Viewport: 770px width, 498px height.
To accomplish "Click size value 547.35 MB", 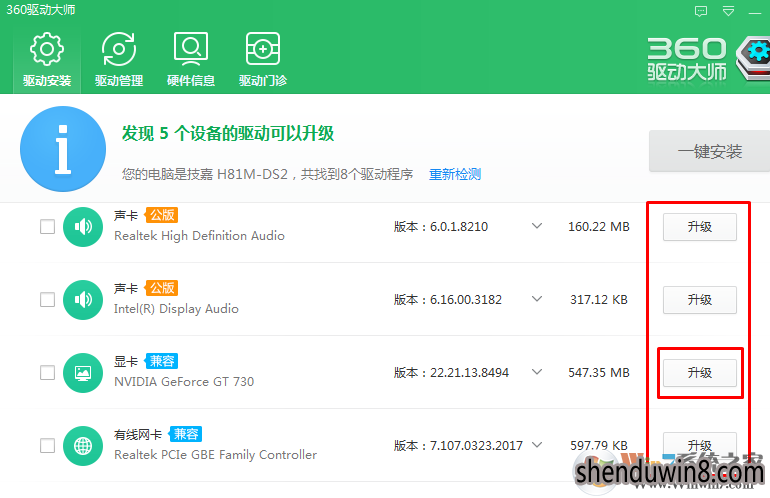I will tap(599, 373).
